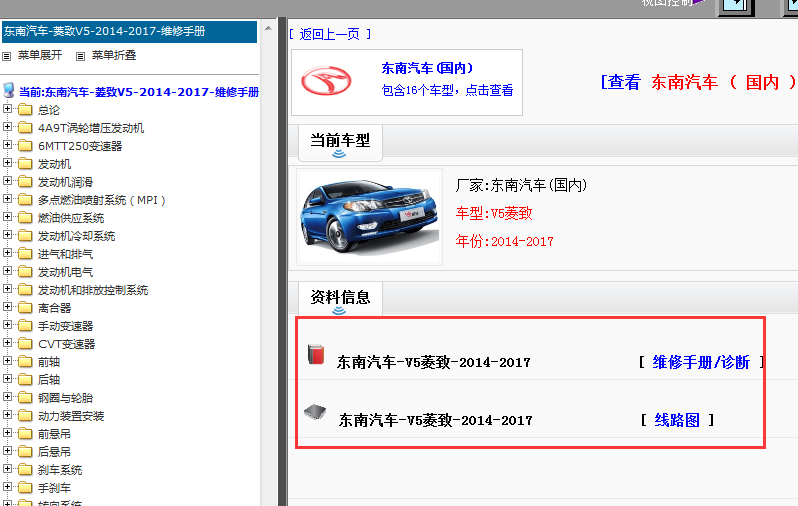Click 返回上一页 link
The image size is (798, 506).
[329, 34]
